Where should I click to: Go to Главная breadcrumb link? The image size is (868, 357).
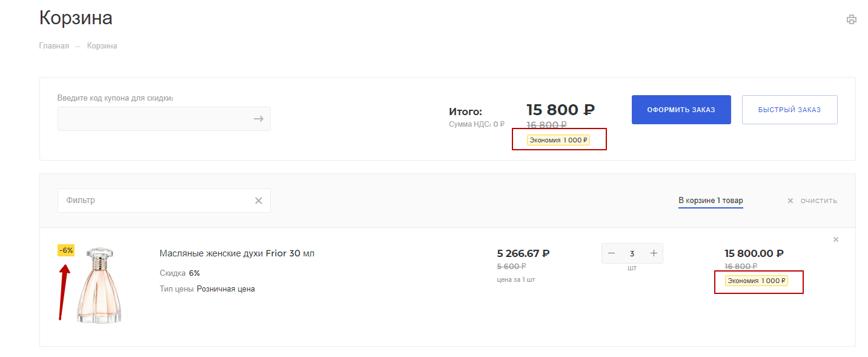click(x=54, y=46)
